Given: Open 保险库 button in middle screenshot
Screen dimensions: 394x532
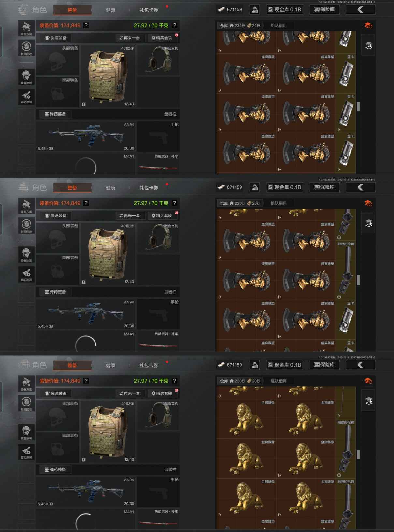Looking at the screenshot, I should pyautogui.click(x=324, y=187).
